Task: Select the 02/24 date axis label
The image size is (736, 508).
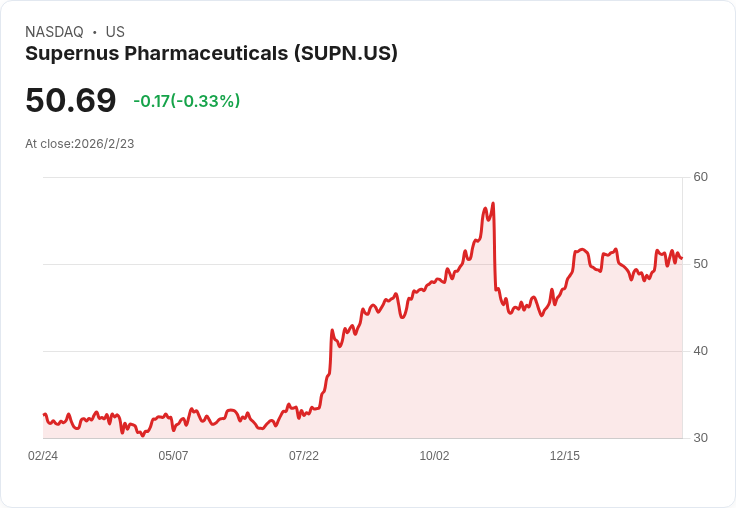Action: 43,456
